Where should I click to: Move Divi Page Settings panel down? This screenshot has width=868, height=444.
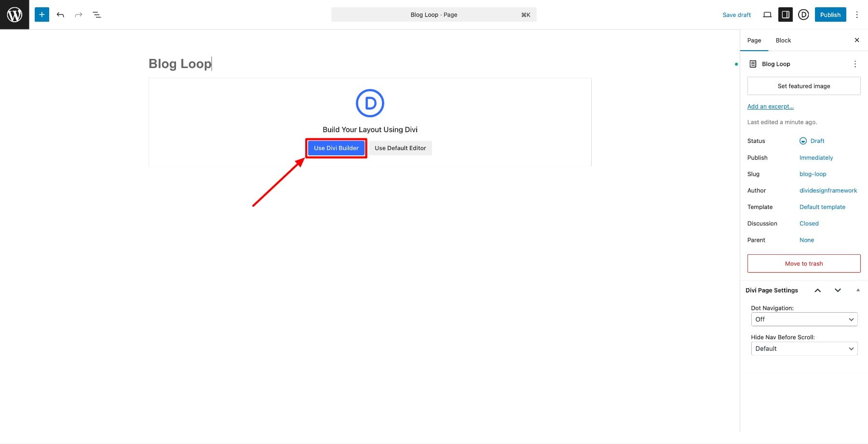point(838,290)
